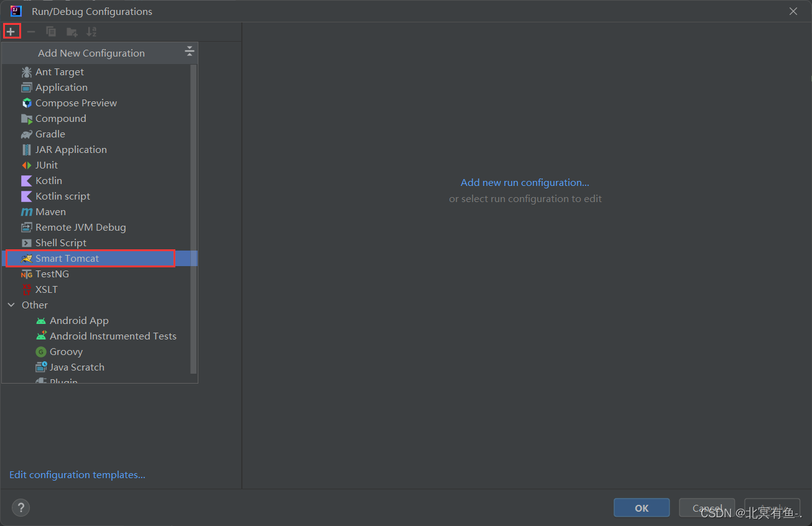Click the Sort Configurations toolbar icon
The image size is (812, 526).
click(91, 32)
